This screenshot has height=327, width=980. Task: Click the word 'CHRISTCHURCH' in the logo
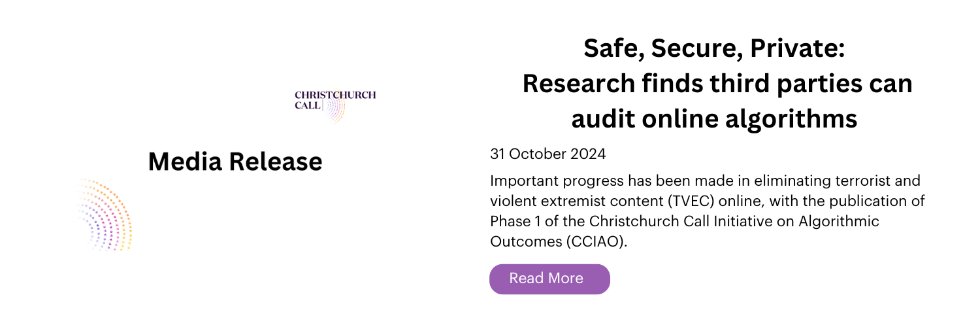point(336,95)
